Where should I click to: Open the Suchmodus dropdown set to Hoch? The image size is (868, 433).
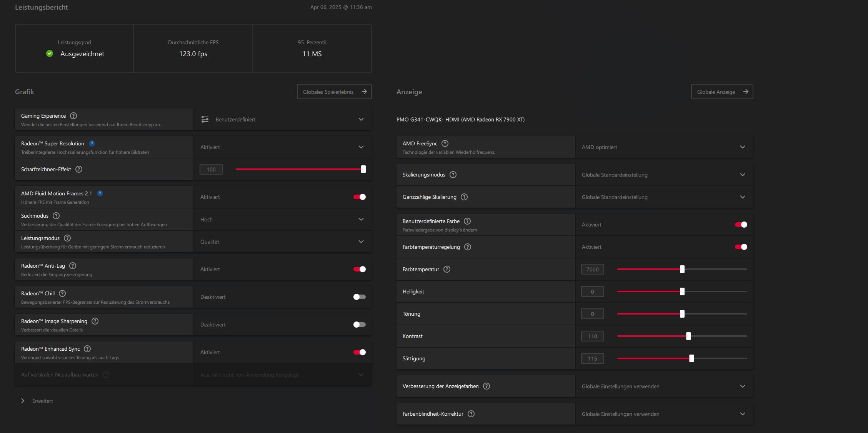(283, 219)
